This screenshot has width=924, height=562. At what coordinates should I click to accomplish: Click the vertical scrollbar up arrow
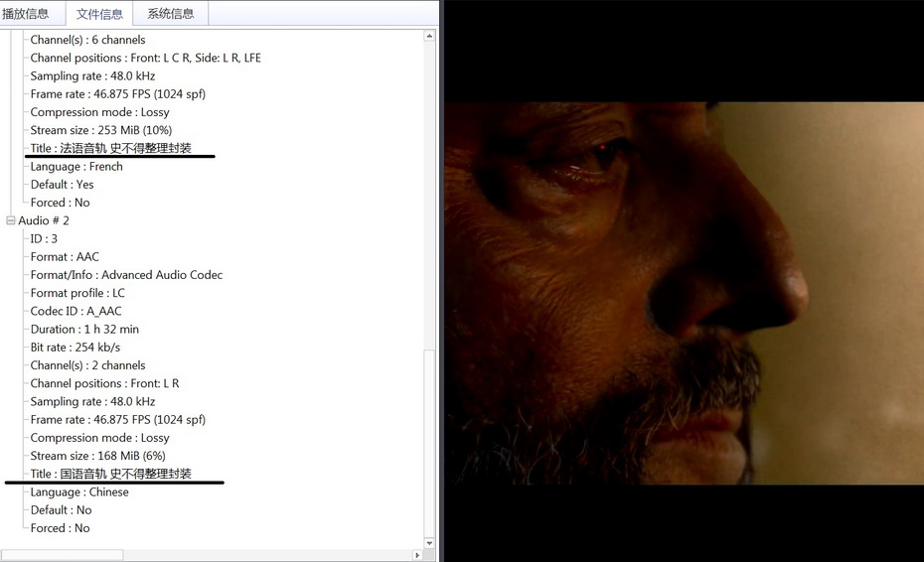pos(429,36)
